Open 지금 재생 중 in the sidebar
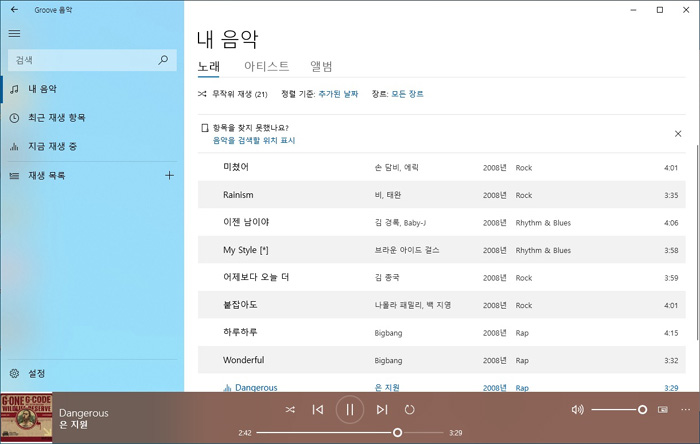 pyautogui.click(x=92, y=146)
